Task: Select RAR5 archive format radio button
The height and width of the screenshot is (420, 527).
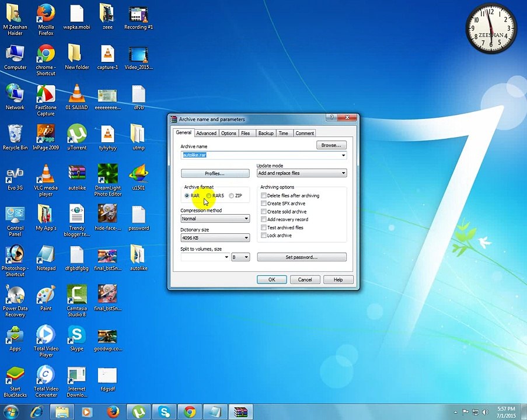Action: click(x=209, y=195)
